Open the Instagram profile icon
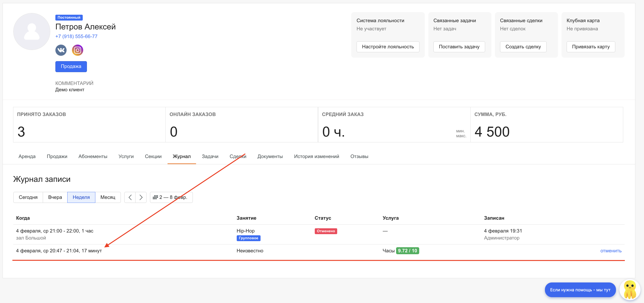The width and height of the screenshot is (644, 303). (78, 50)
